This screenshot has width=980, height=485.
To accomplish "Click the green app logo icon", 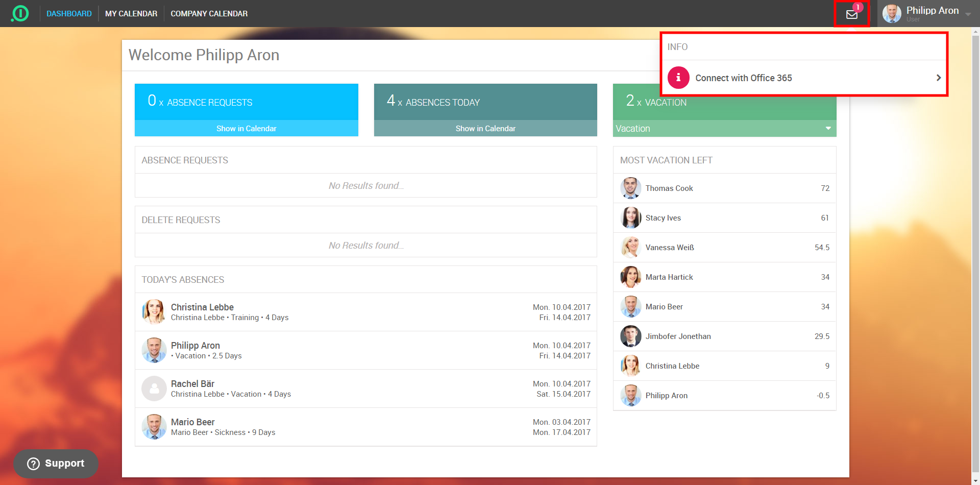I will click(x=20, y=13).
